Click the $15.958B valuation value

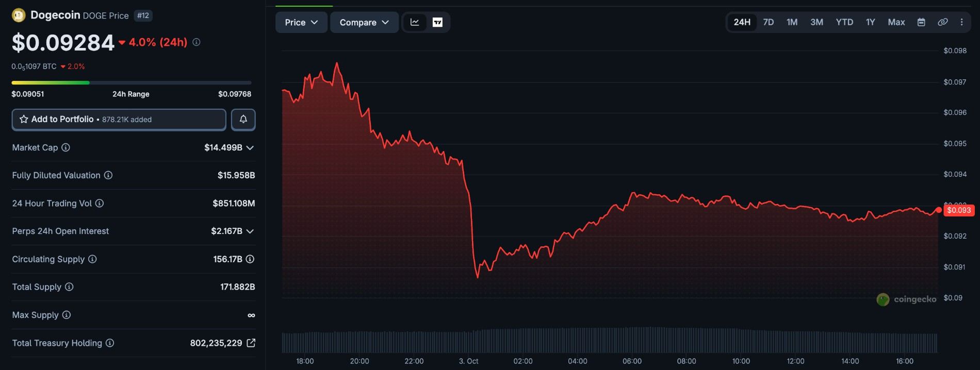click(x=236, y=175)
